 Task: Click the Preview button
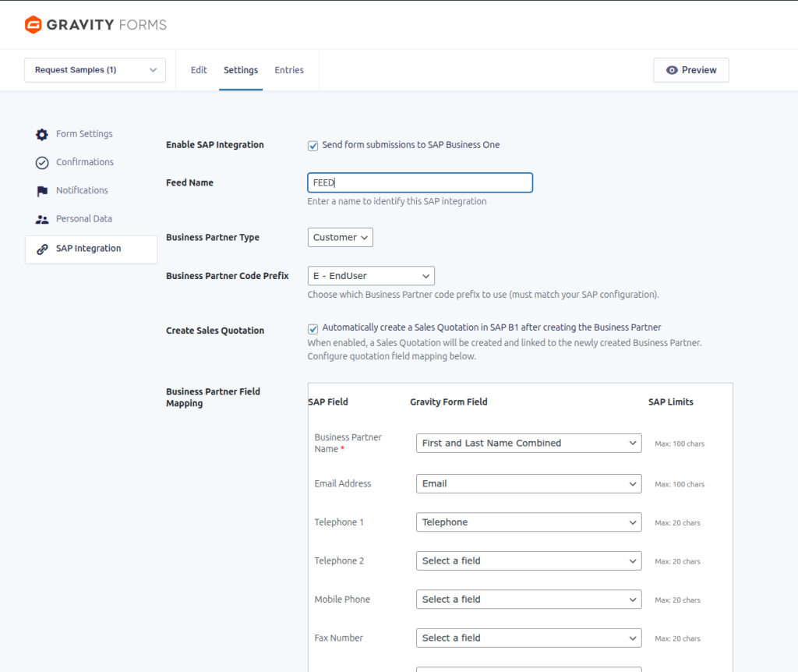point(690,69)
